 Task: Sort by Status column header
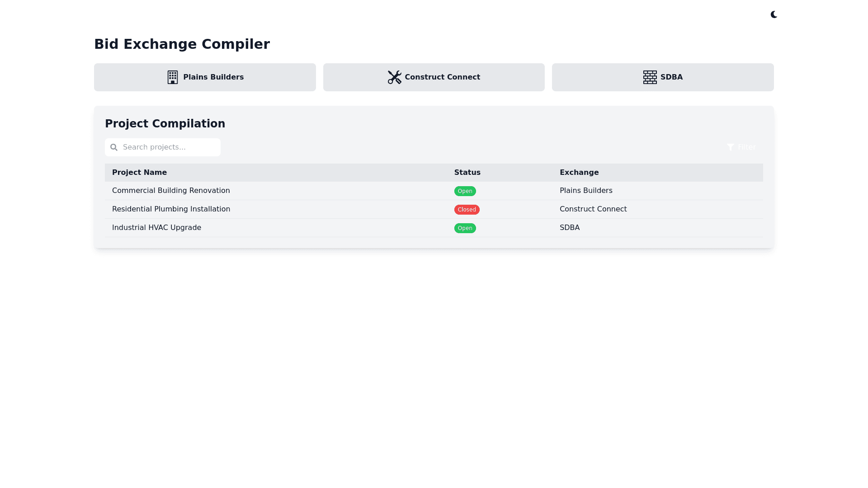tap(467, 173)
